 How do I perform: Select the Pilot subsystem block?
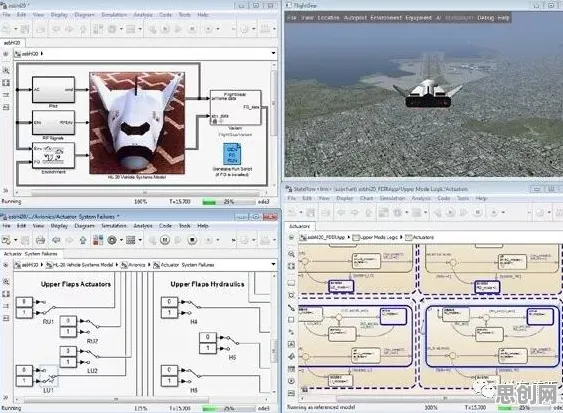coord(53,90)
